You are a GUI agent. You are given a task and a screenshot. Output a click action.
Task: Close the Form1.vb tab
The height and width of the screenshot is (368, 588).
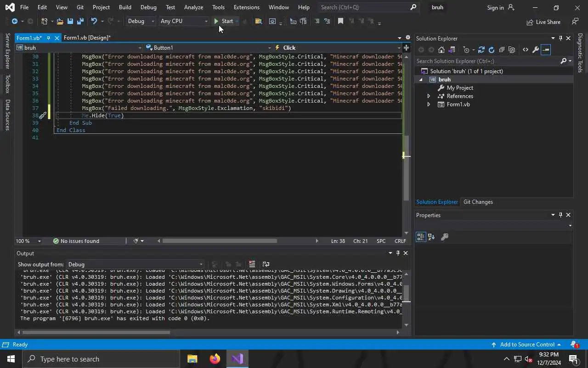(57, 38)
